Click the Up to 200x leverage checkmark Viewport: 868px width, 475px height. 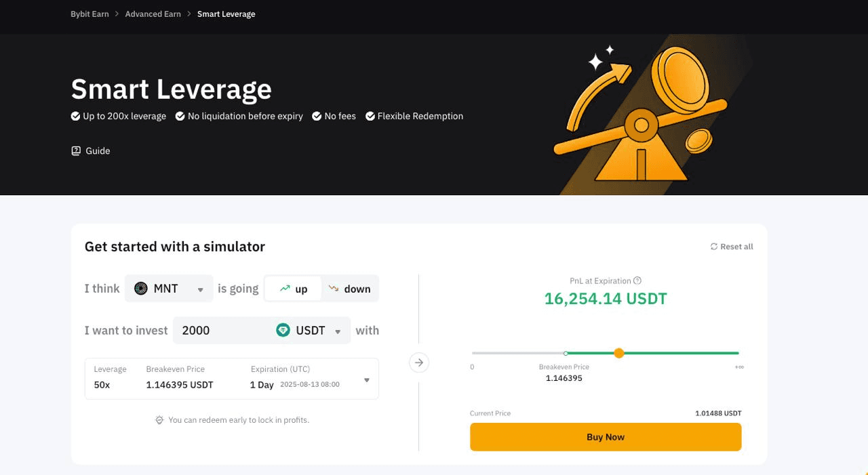pyautogui.click(x=75, y=116)
